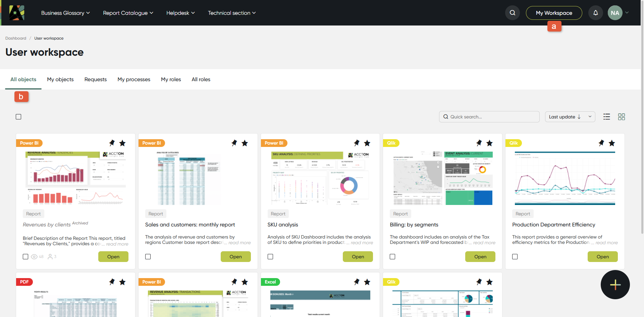This screenshot has width=644, height=317.
Task: Click the search magnifier icon in header
Action: click(x=512, y=13)
